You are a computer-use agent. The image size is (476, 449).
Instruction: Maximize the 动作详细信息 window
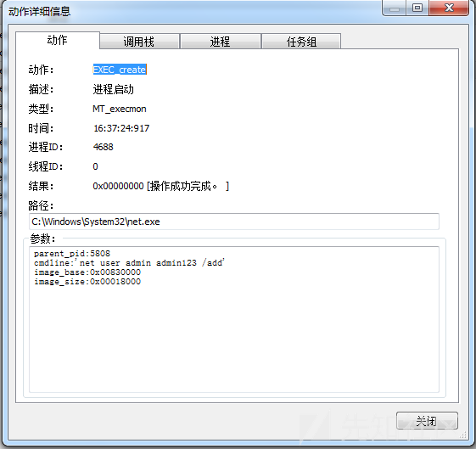tap(417, 8)
